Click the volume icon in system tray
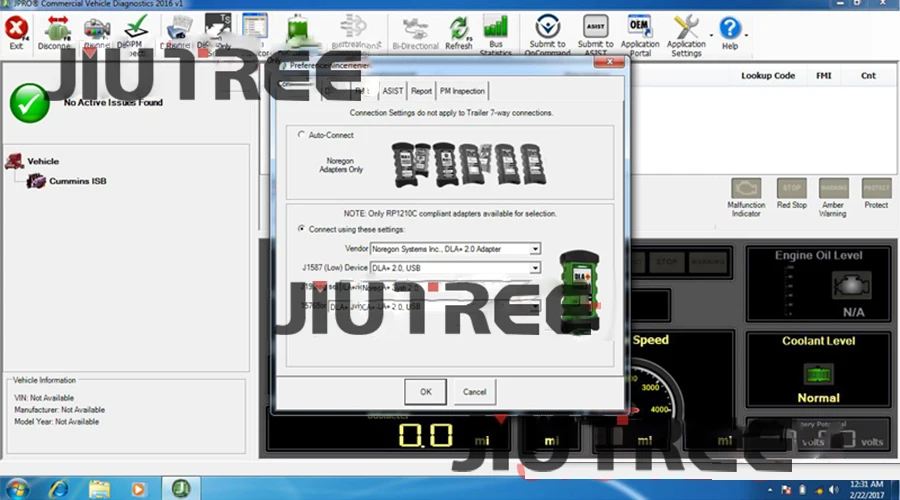 point(833,490)
